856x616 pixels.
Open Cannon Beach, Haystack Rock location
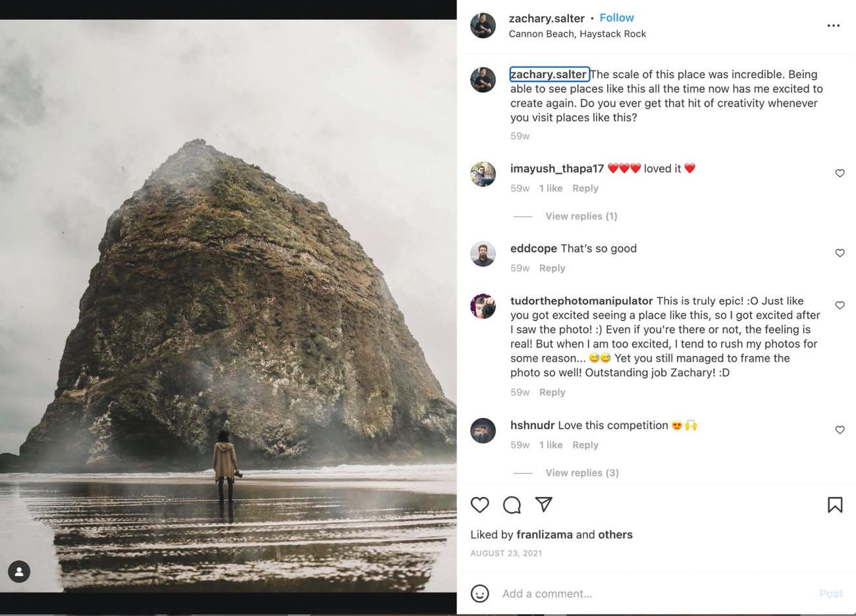[577, 34]
